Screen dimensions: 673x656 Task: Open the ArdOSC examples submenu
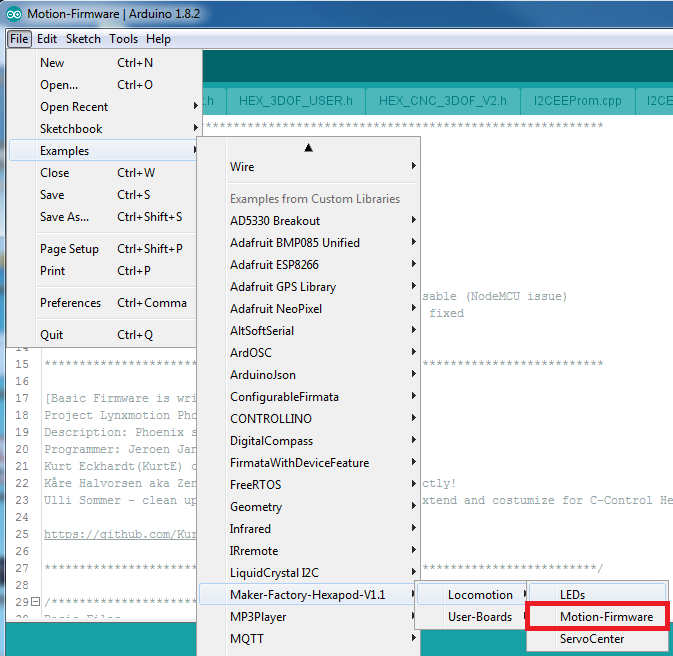coord(309,352)
